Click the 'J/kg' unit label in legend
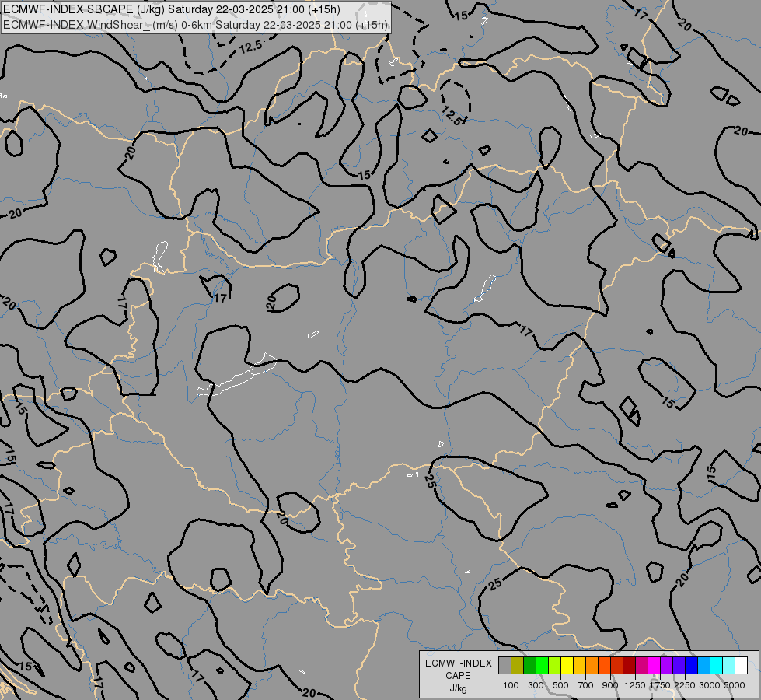 (x=458, y=689)
